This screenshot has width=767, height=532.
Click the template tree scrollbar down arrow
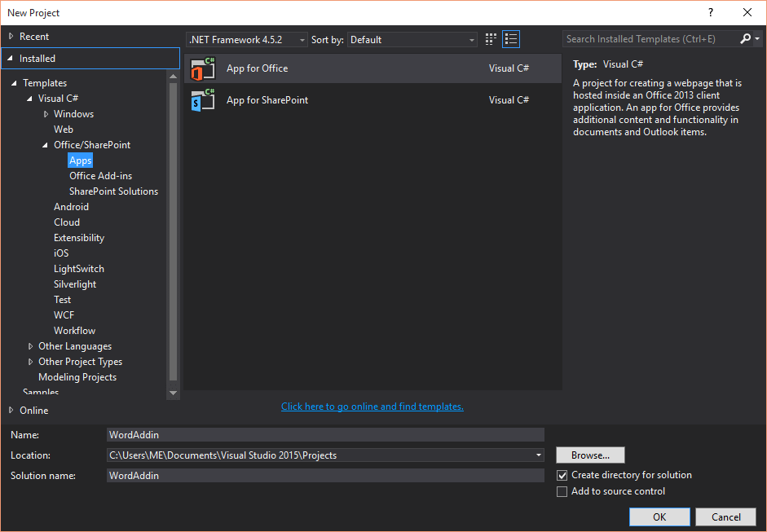click(173, 393)
